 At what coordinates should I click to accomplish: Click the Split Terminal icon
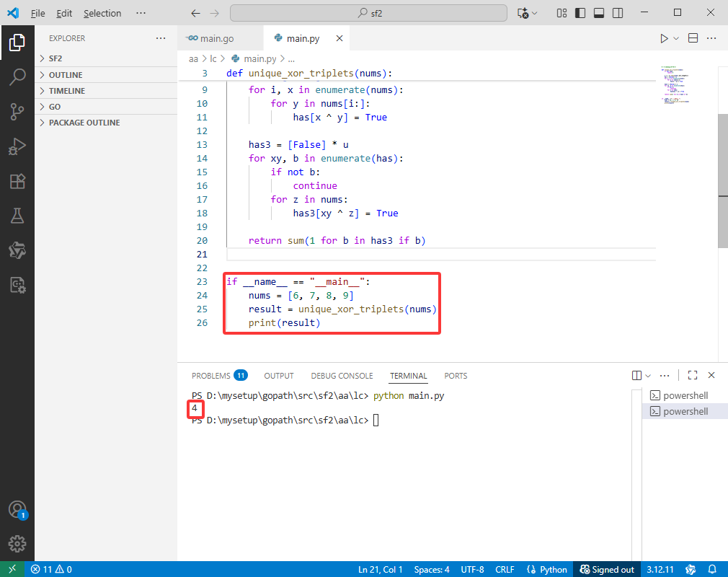(x=636, y=375)
